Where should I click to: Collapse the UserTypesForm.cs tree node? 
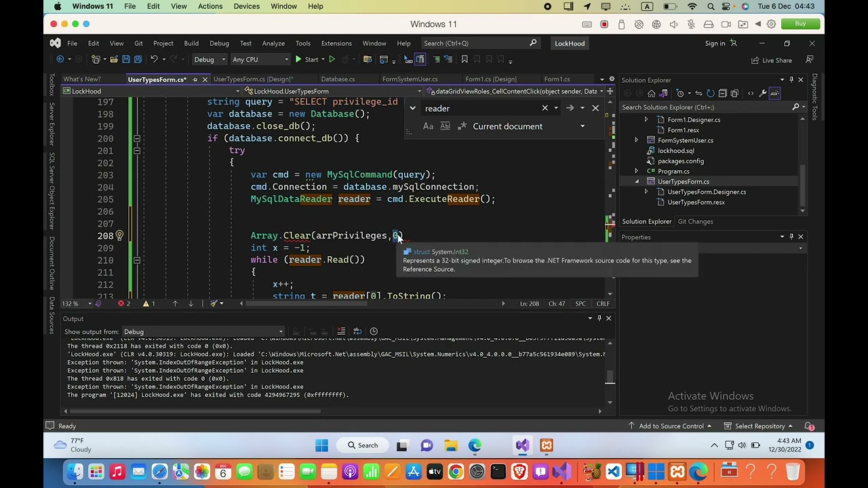point(636,182)
